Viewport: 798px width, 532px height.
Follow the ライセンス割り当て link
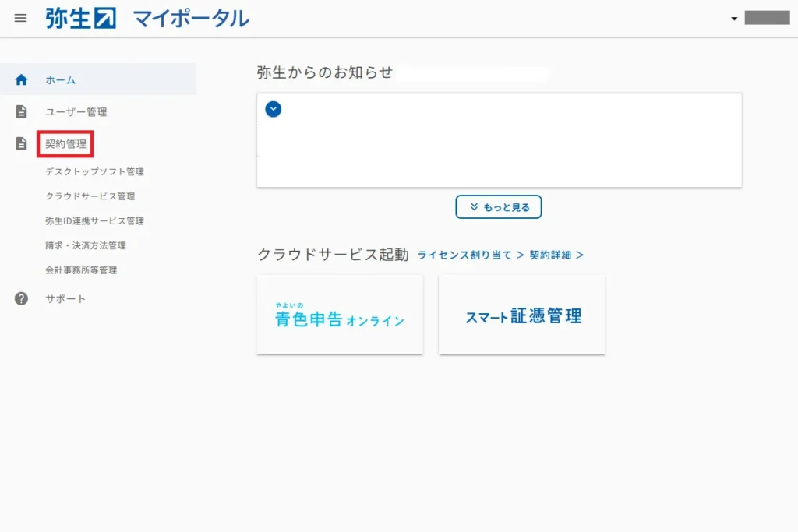click(x=471, y=255)
